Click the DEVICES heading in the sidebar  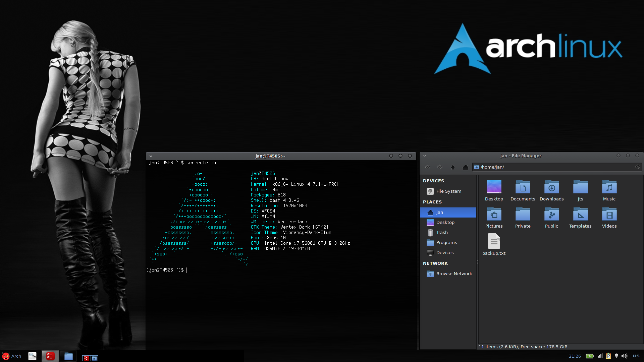(433, 181)
